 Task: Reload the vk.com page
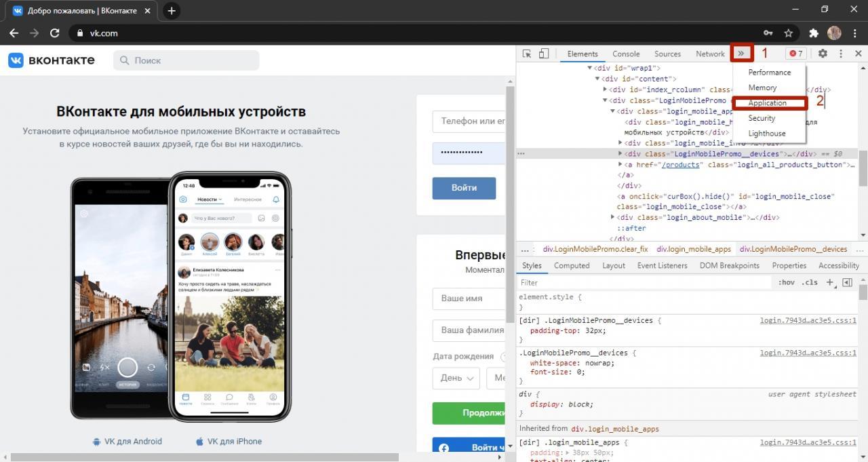point(55,33)
